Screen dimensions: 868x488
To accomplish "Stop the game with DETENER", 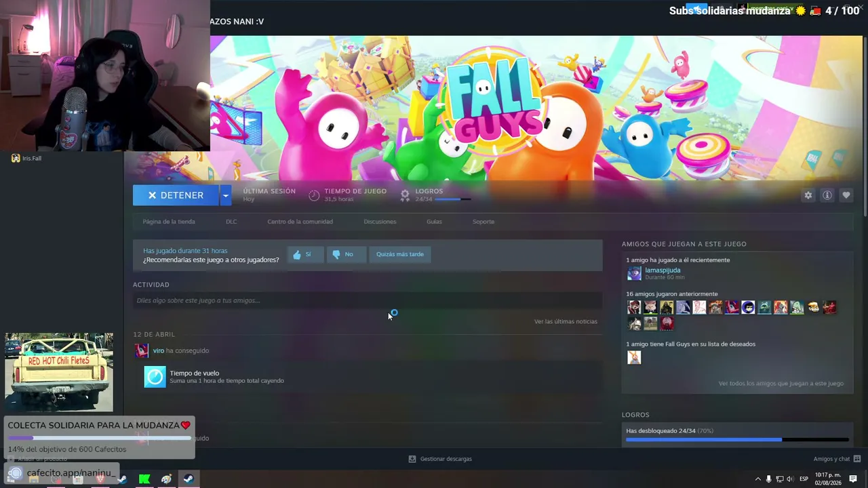I will [x=176, y=195].
